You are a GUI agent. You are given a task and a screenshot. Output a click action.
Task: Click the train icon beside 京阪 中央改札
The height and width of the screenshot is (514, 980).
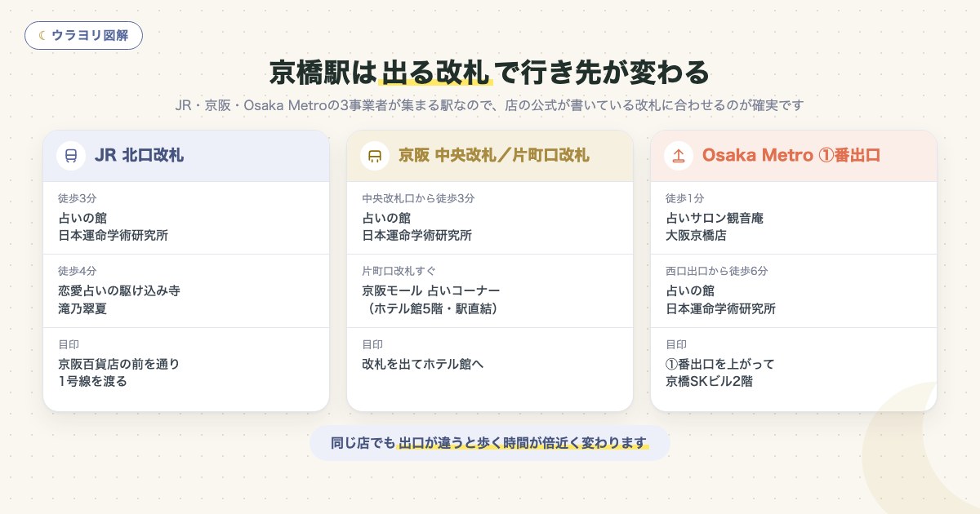(x=375, y=155)
